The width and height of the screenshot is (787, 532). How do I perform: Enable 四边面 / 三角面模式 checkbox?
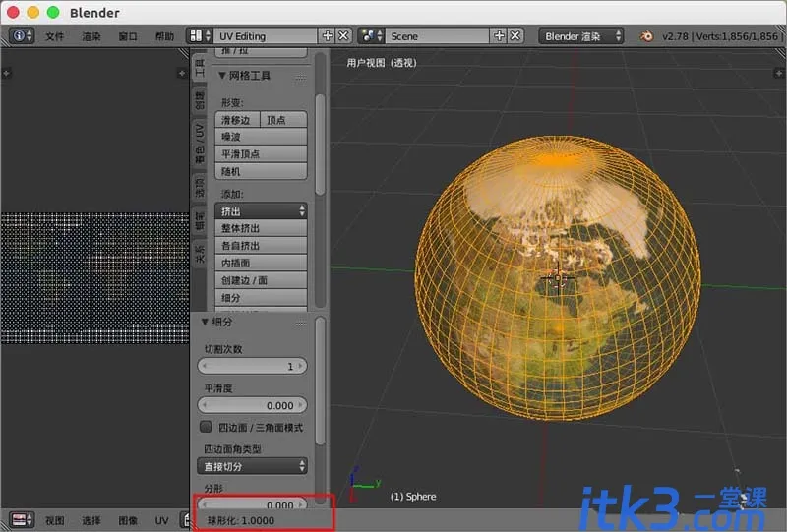206,427
